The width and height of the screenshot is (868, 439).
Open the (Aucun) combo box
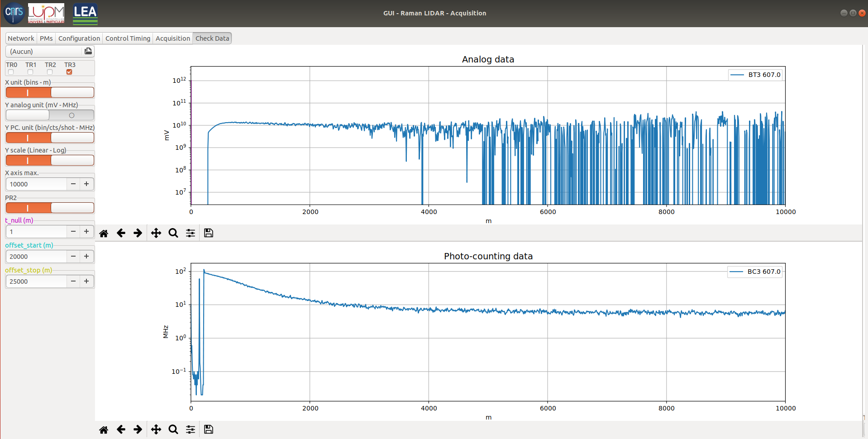click(44, 52)
